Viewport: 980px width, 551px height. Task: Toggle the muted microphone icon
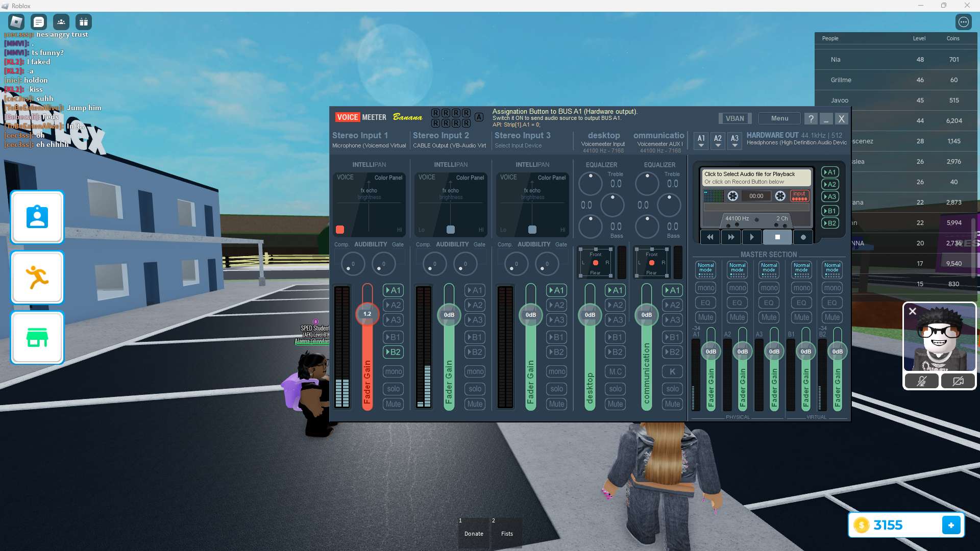tap(921, 381)
